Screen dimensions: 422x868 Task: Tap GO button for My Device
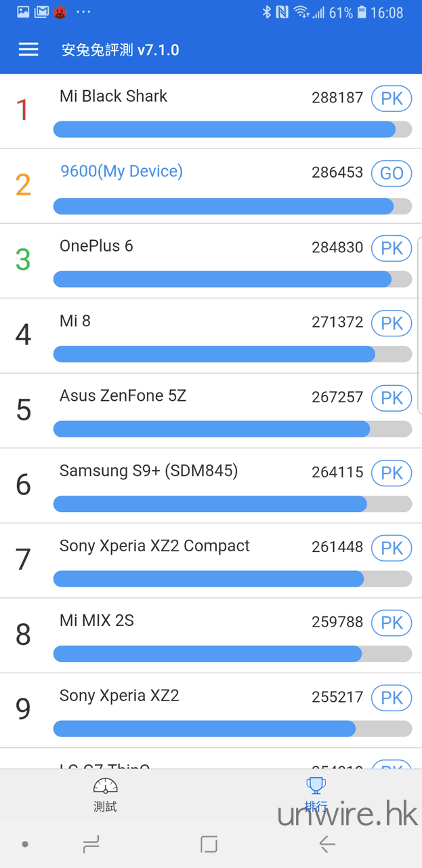(x=392, y=173)
